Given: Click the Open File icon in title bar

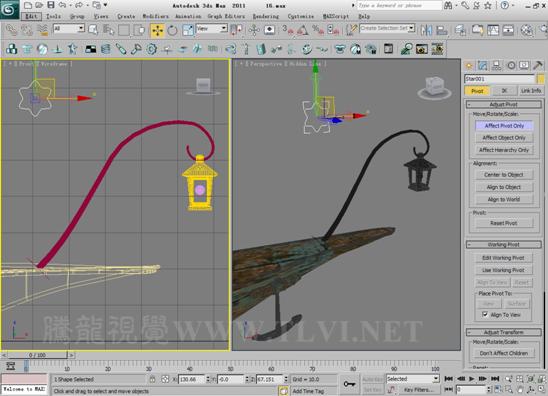Looking at the screenshot, I should point(39,5).
